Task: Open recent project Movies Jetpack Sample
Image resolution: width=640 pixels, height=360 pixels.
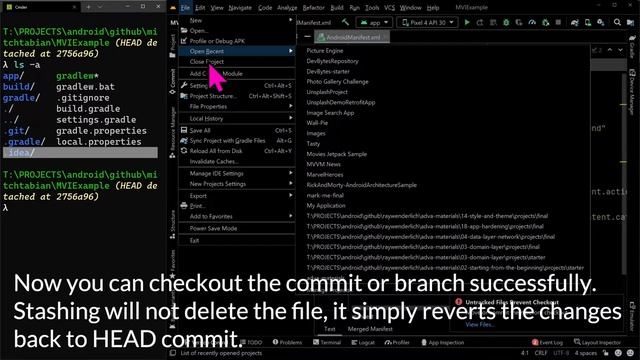Action: point(336,154)
